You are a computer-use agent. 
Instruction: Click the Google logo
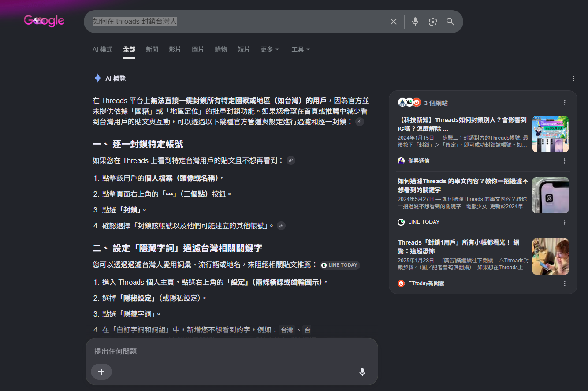click(x=44, y=21)
